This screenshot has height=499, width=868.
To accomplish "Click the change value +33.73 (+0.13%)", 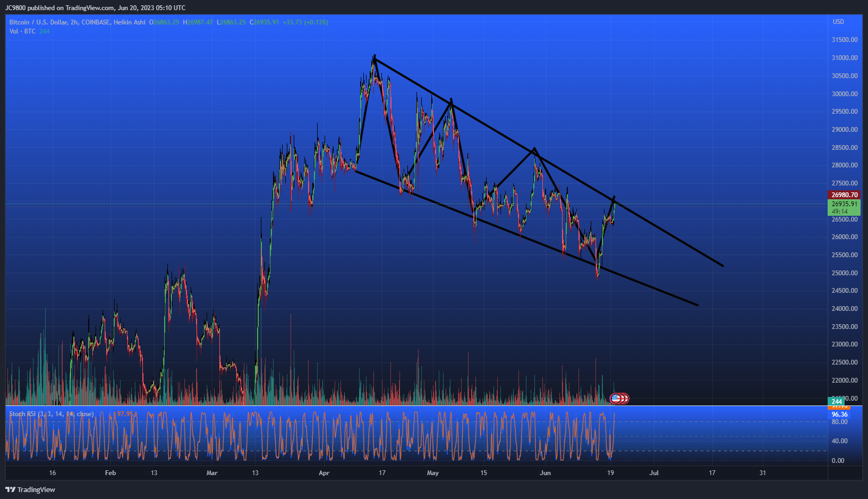I will pyautogui.click(x=305, y=22).
